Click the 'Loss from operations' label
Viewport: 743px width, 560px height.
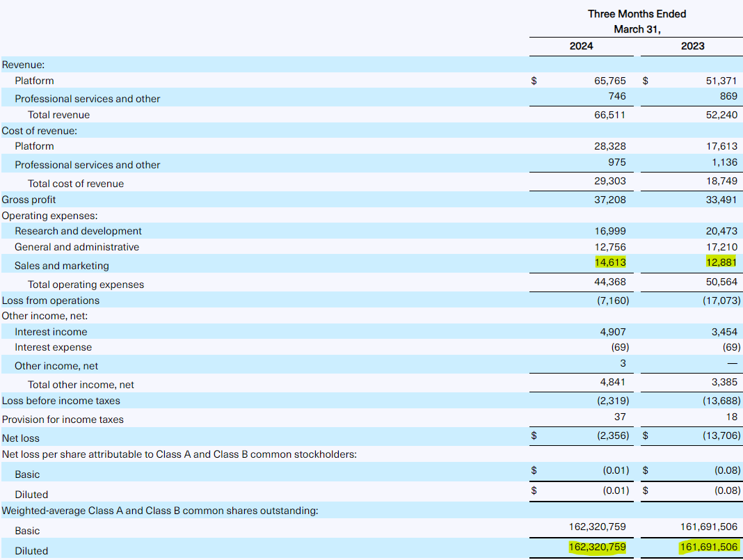click(x=51, y=301)
